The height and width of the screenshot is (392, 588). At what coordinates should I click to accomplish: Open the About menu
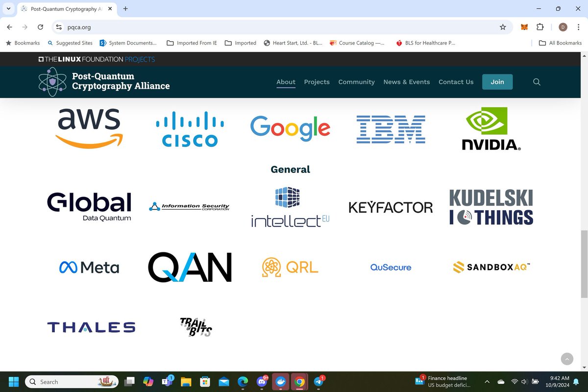(x=286, y=82)
